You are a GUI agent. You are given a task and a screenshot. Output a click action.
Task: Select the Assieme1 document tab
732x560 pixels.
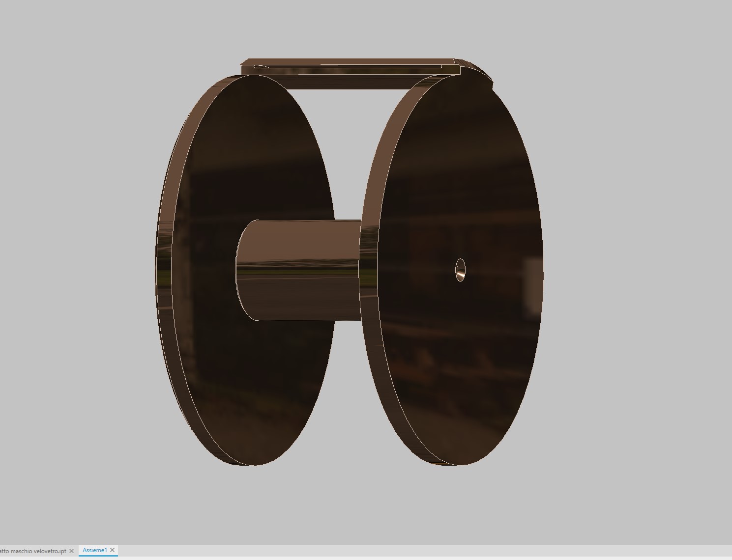coord(94,550)
